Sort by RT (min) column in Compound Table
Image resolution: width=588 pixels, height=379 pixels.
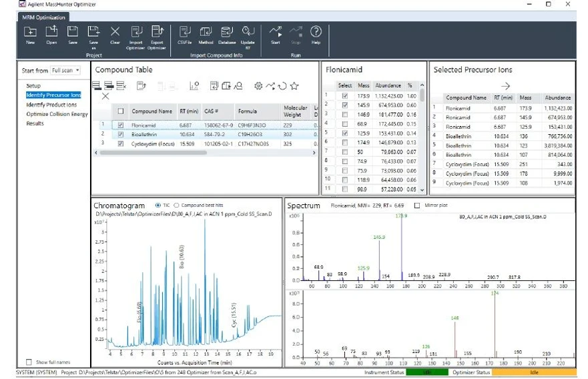(189, 111)
